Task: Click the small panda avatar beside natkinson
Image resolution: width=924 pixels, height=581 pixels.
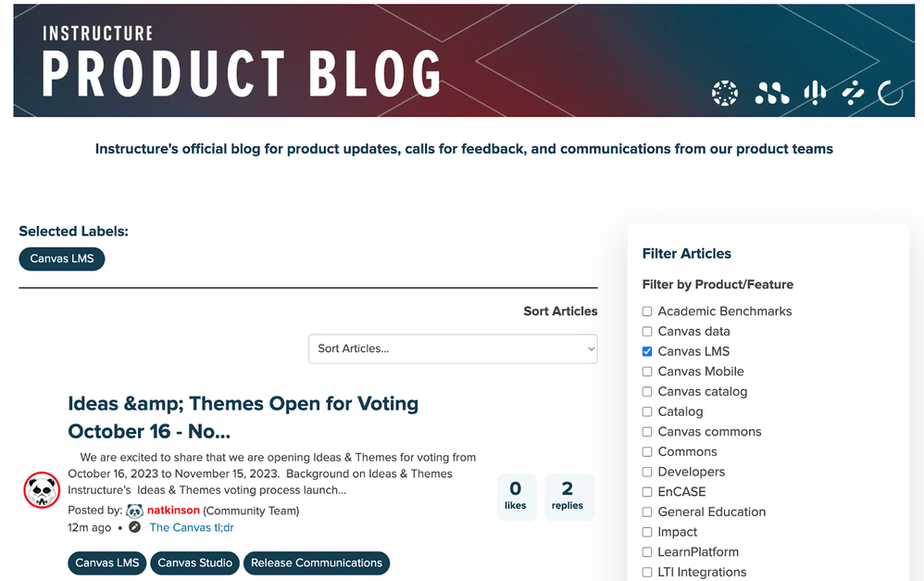Action: [x=135, y=511]
